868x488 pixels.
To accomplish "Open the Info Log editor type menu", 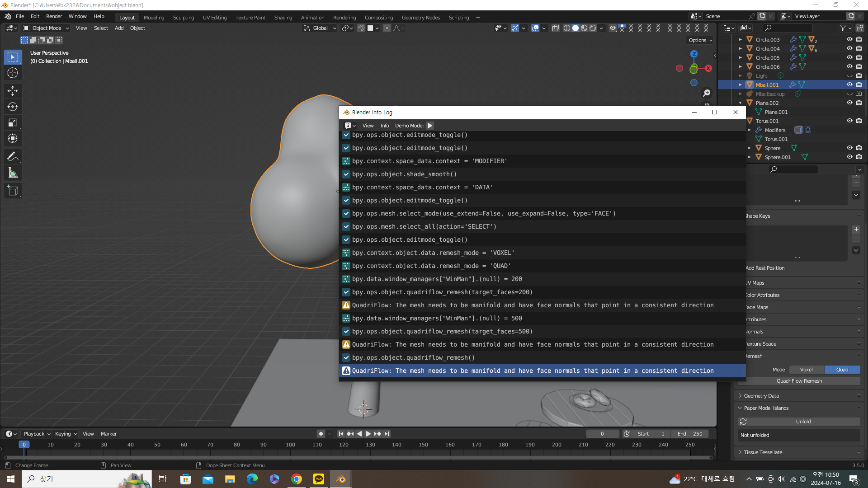I will 350,126.
